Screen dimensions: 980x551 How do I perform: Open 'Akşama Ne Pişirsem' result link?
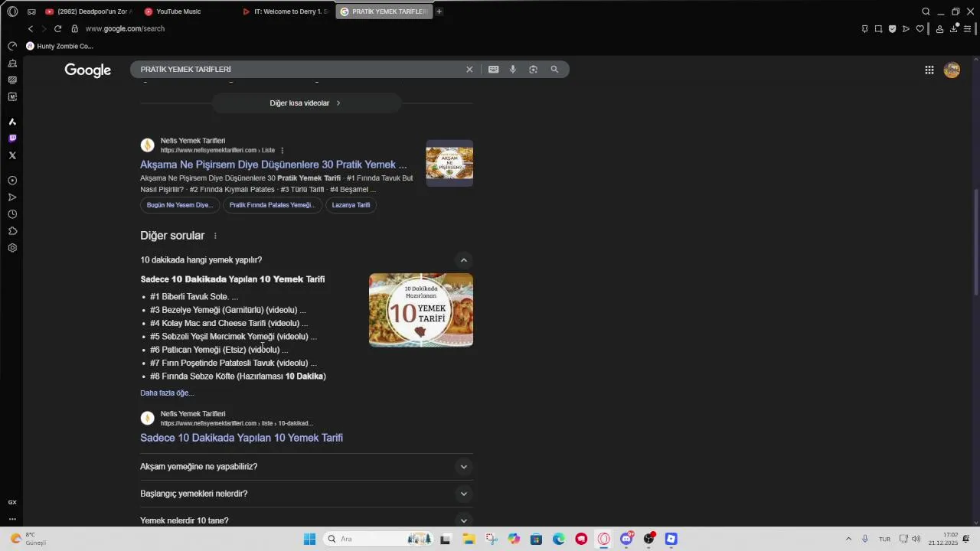click(273, 165)
